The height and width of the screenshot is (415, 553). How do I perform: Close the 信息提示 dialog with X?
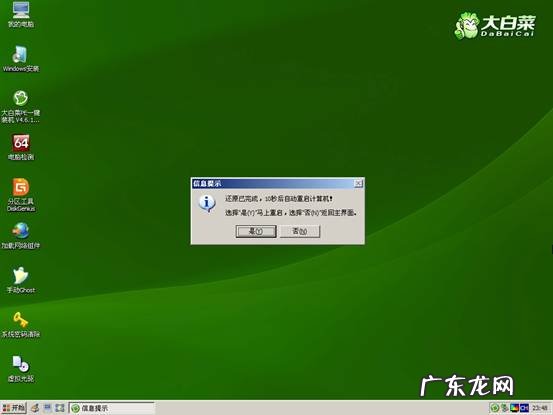(x=358, y=183)
